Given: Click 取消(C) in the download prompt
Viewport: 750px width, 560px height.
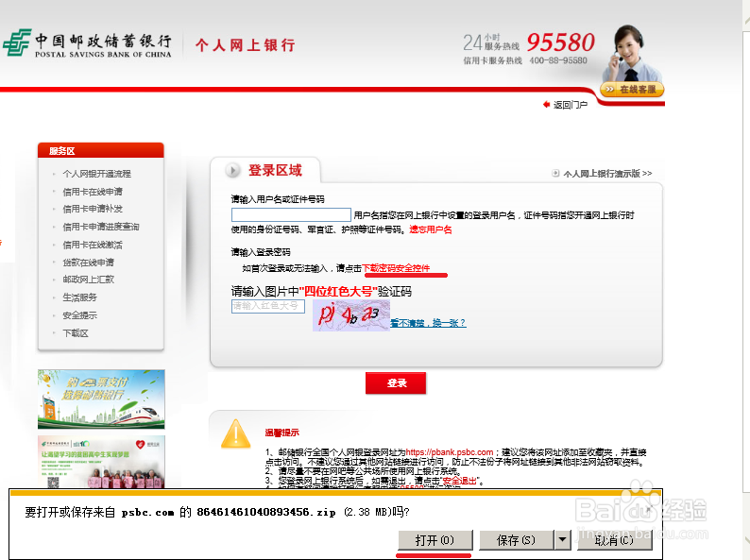Looking at the screenshot, I should tap(614, 540).
